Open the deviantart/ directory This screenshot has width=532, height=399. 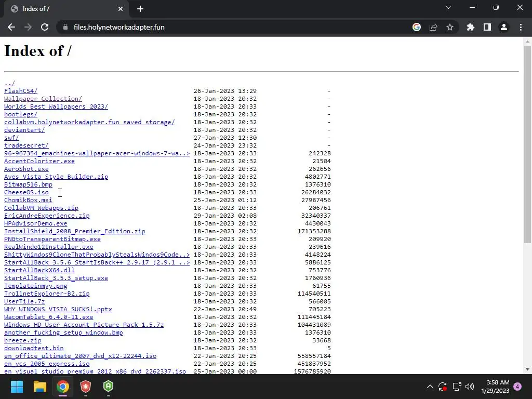coord(24,130)
